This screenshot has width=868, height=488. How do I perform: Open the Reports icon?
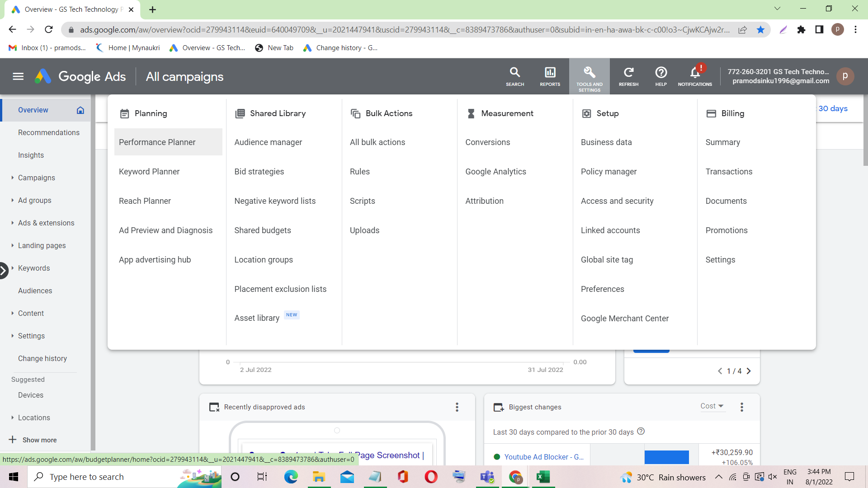pos(550,76)
